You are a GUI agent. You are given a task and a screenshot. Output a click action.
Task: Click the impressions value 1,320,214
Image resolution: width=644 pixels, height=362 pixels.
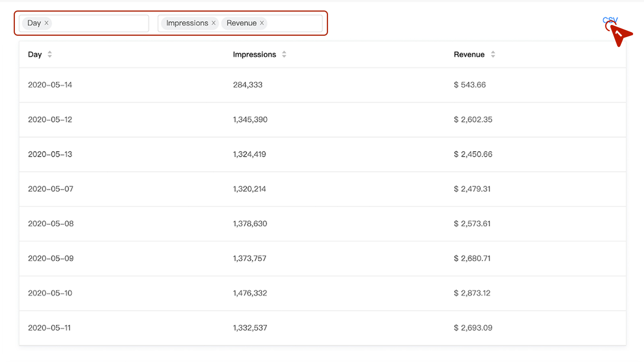[x=249, y=189]
